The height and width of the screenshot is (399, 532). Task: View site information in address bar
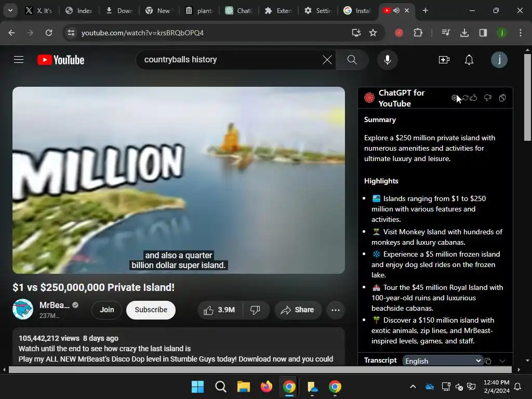point(71,33)
